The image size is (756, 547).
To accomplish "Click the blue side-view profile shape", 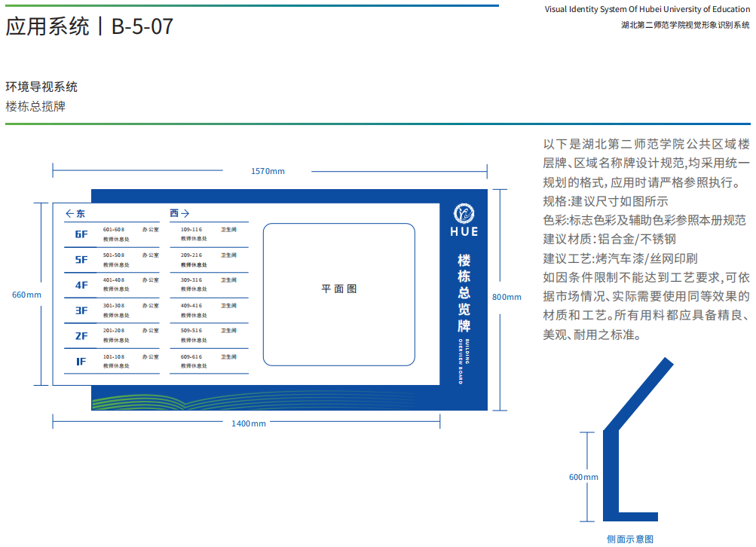I will pos(612,467).
